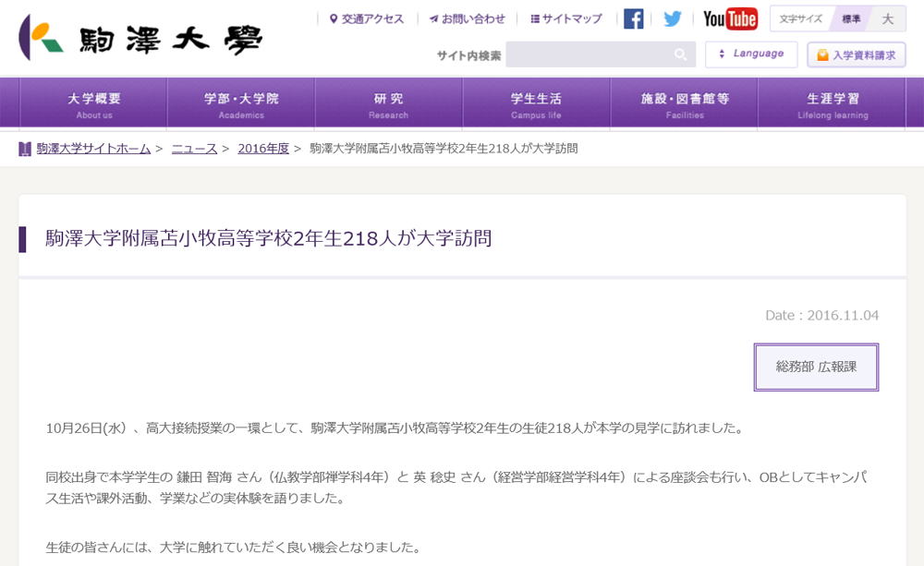924x566 pixels.
Task: Open the 生涯学習 Lifelong learning menu
Action: tap(833, 103)
